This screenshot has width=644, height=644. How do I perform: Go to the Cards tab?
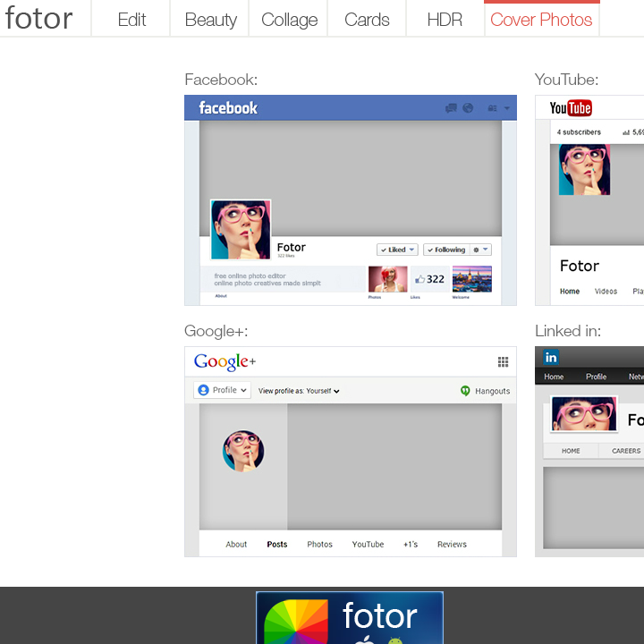(x=367, y=20)
